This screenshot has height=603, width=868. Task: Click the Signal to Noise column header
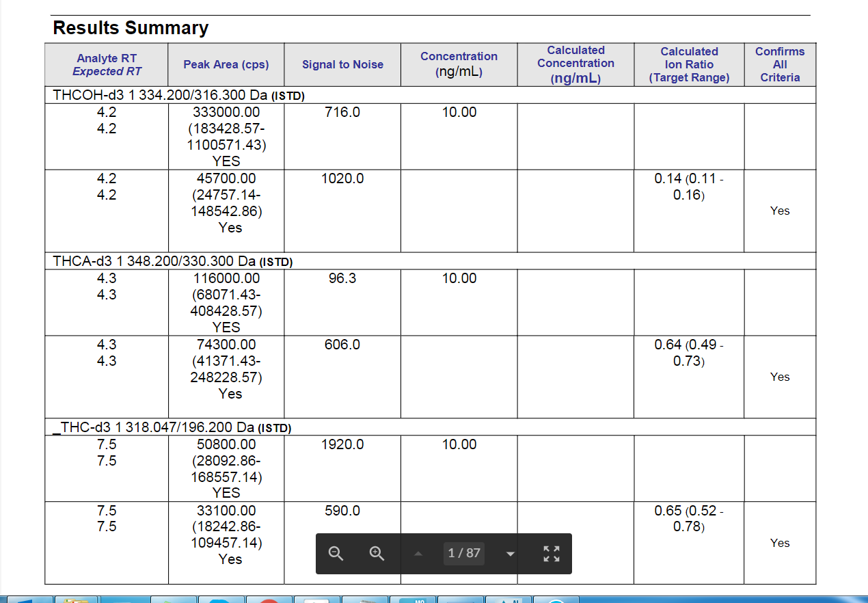click(342, 64)
